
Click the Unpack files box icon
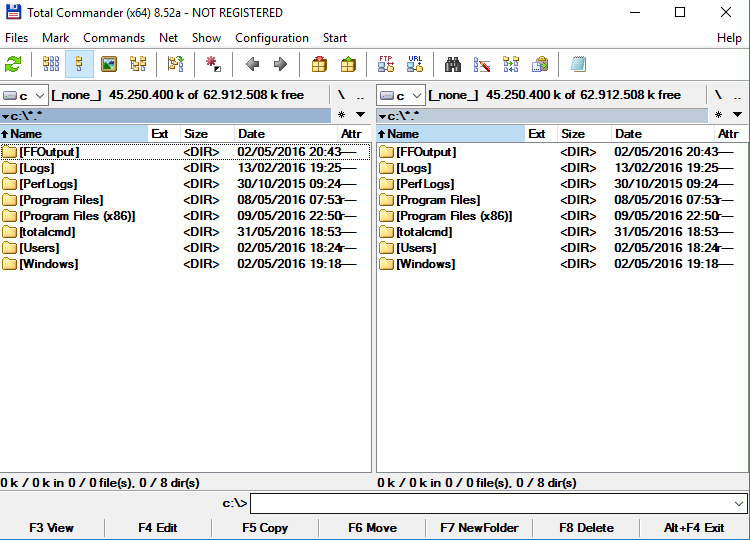point(348,64)
